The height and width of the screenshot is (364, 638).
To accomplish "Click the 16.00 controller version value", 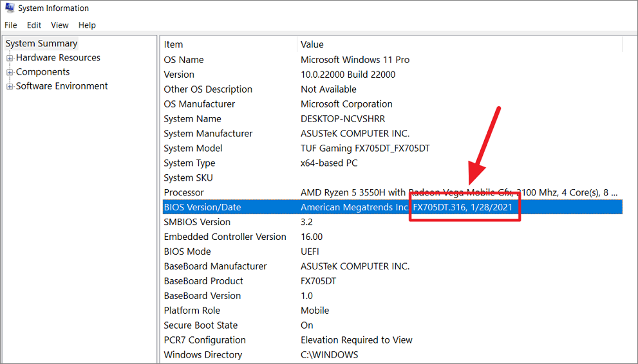I will click(x=311, y=237).
